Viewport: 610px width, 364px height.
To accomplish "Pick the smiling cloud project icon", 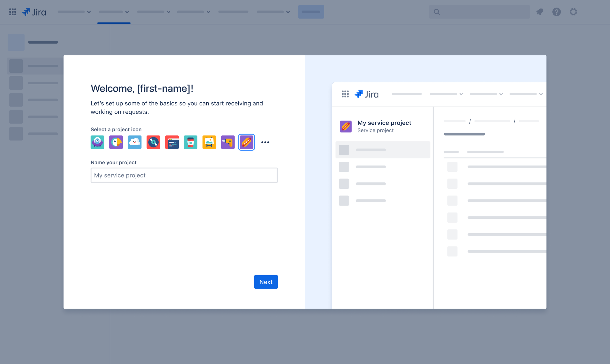I will pos(135,142).
